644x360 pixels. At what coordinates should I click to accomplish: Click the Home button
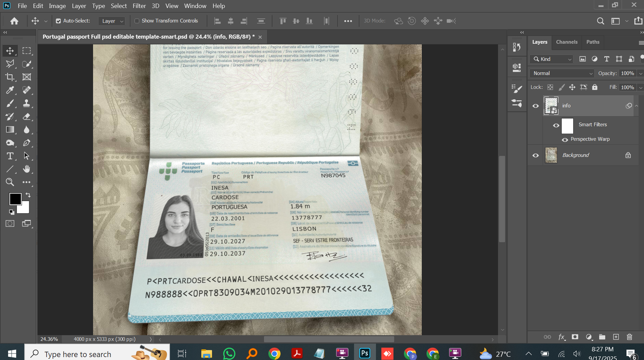point(14,21)
